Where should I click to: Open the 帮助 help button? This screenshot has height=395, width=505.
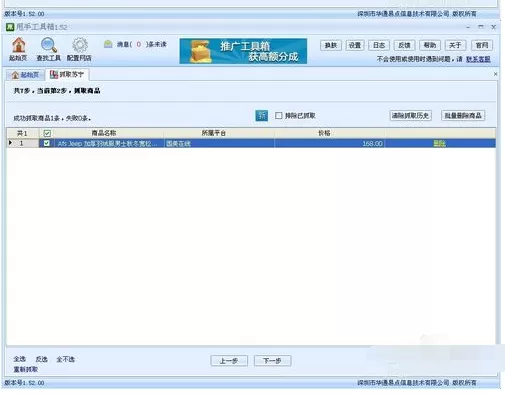pyautogui.click(x=430, y=45)
